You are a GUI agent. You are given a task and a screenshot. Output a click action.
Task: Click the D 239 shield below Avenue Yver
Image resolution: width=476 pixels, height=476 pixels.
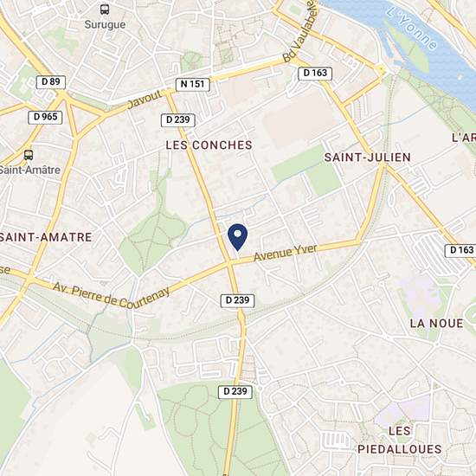click(x=237, y=300)
